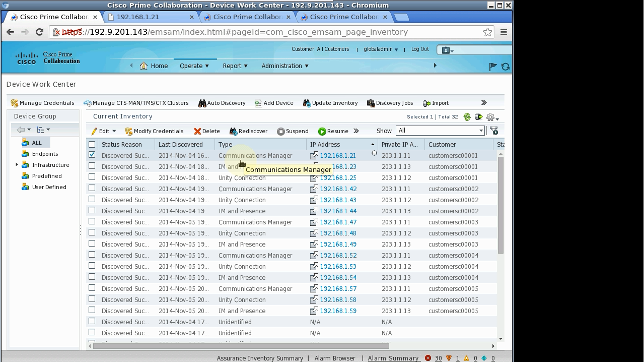Launch the cross-launch icon for 192.168.1.42
Viewport: 644px width, 362px height.
314,189
